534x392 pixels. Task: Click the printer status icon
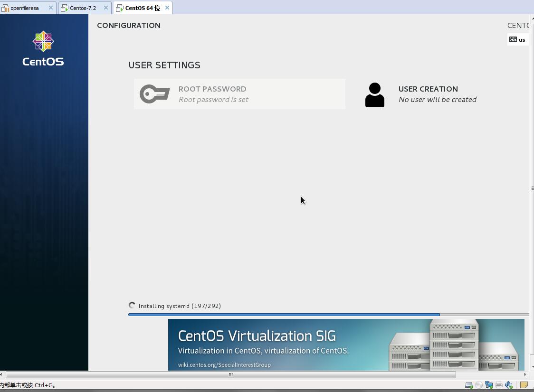point(499,385)
